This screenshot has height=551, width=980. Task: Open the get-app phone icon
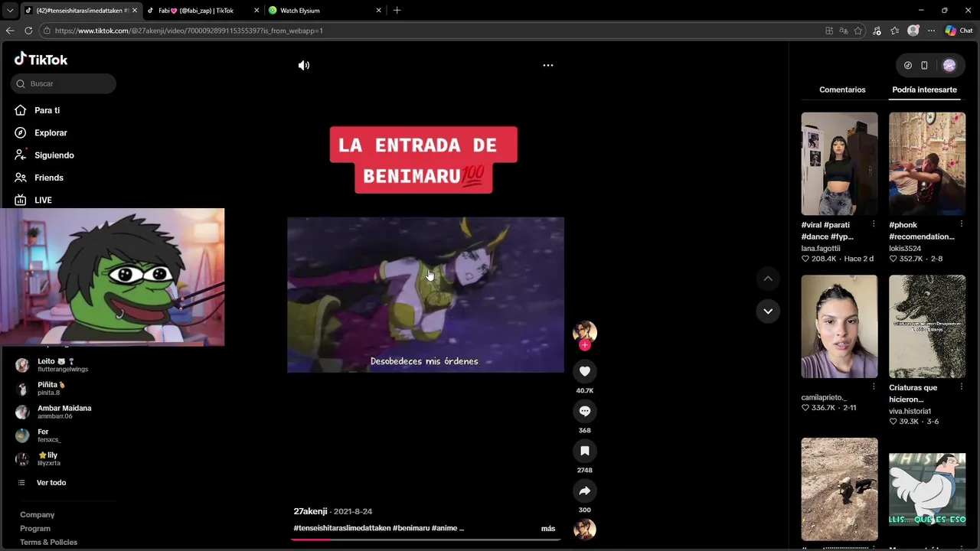[x=924, y=66]
